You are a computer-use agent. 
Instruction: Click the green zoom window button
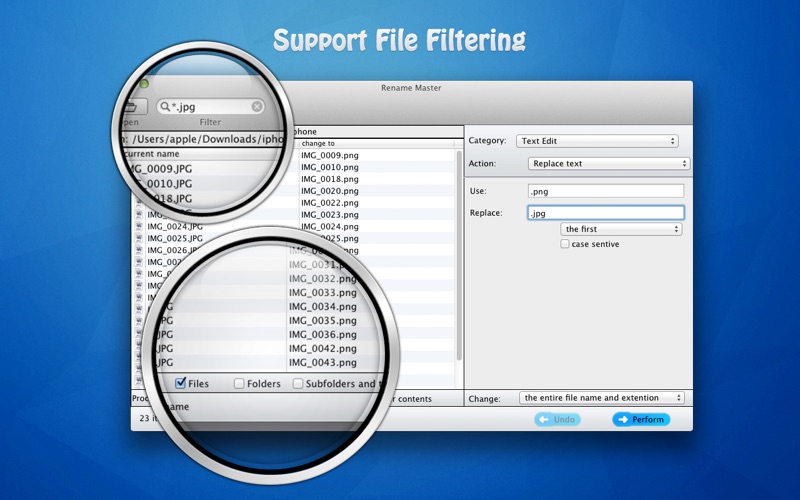144,85
